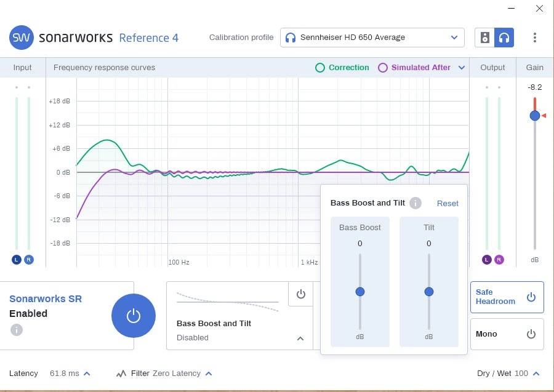Click the Tilt value 0
The image size is (554, 392).
(428, 243)
